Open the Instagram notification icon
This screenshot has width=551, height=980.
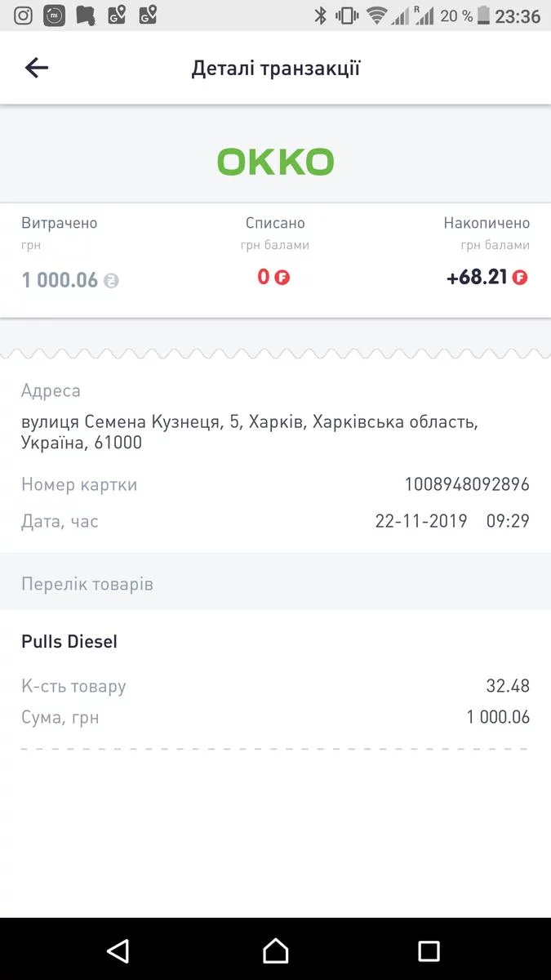pos(23,16)
